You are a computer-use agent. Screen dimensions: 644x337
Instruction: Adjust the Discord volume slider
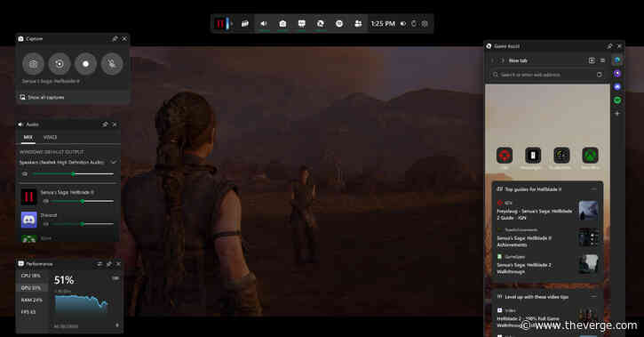coord(82,224)
